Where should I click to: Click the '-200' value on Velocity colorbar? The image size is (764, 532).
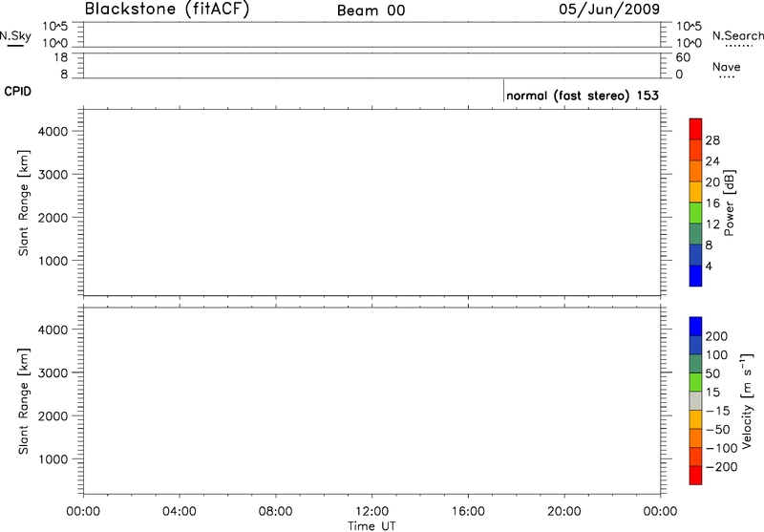tap(722, 467)
